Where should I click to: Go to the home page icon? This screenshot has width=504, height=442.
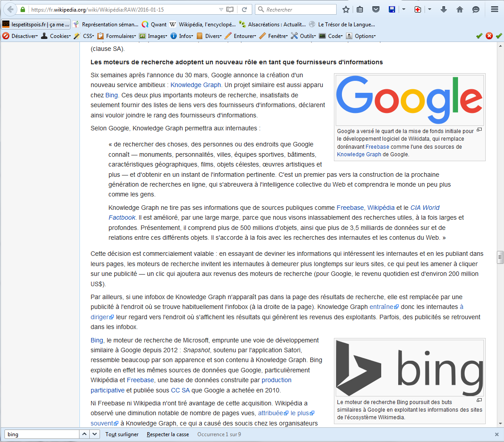tap(460, 9)
